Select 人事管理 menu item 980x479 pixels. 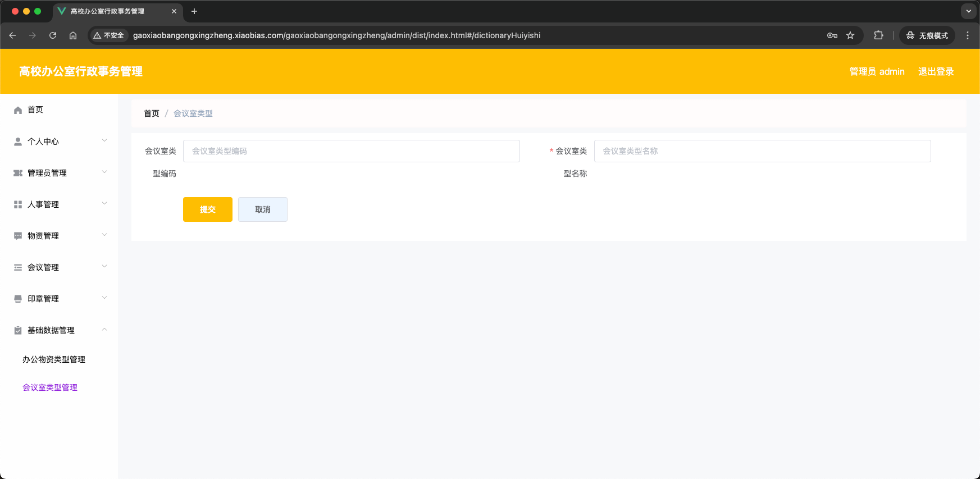point(59,204)
